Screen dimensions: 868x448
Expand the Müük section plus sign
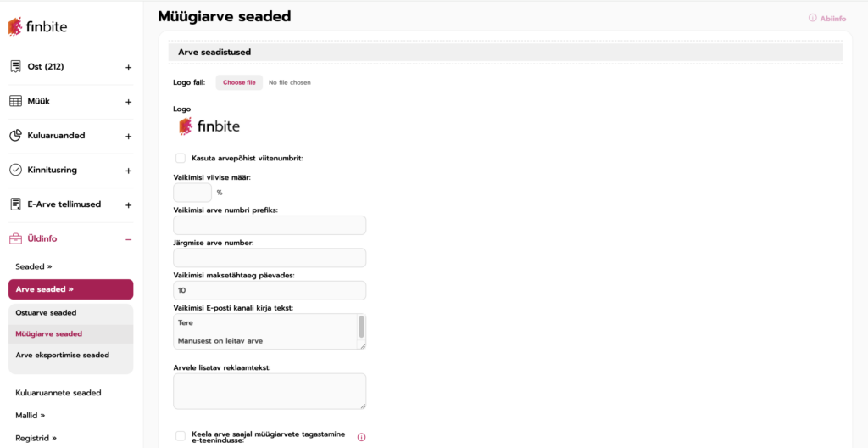(x=128, y=102)
